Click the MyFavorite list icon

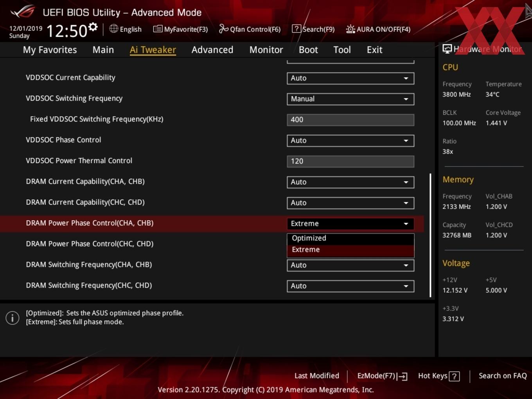pos(158,29)
